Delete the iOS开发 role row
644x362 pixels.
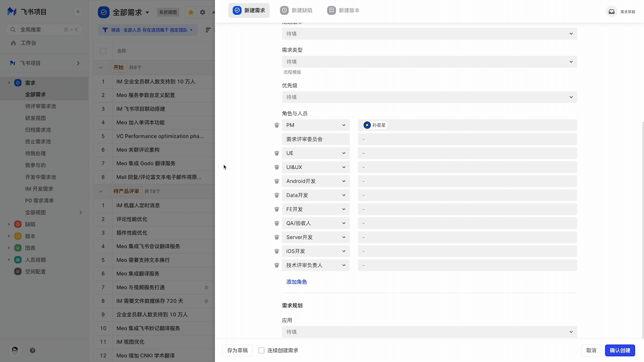pyautogui.click(x=277, y=251)
